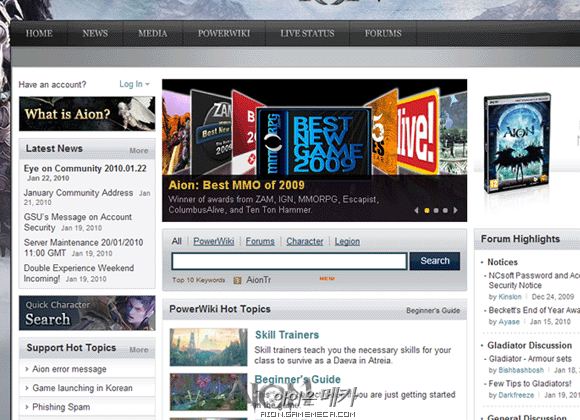Screen dimensions: 580x420
Task: Click More in Support Hot Topics
Action: click(139, 350)
